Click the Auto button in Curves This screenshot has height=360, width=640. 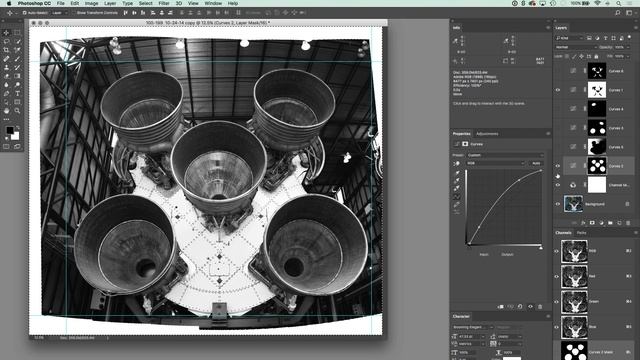pyautogui.click(x=536, y=163)
